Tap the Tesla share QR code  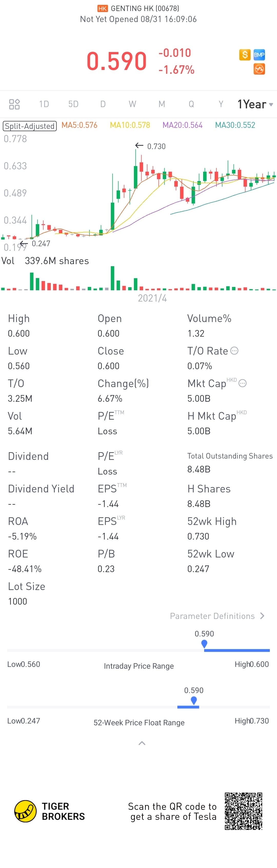[244, 811]
